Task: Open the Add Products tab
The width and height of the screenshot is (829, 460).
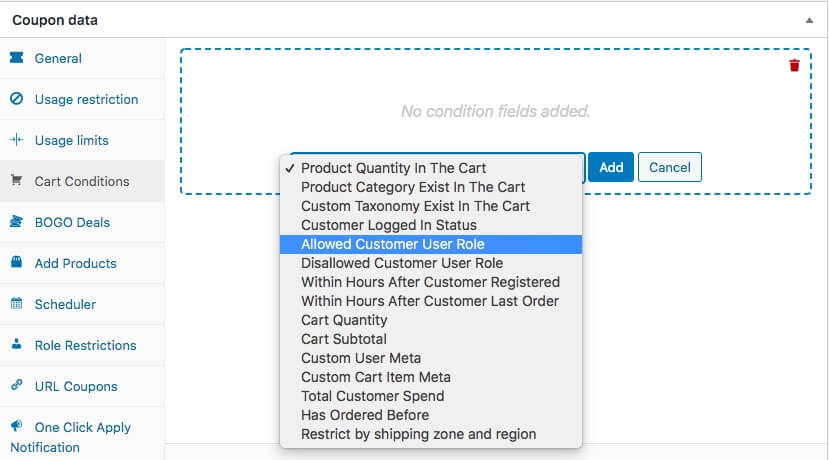Action: (82, 263)
